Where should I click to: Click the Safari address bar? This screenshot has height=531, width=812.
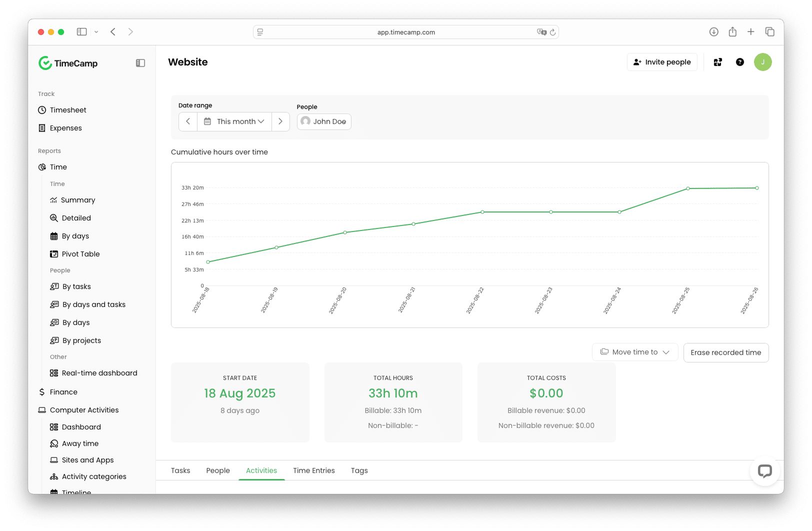pos(406,32)
